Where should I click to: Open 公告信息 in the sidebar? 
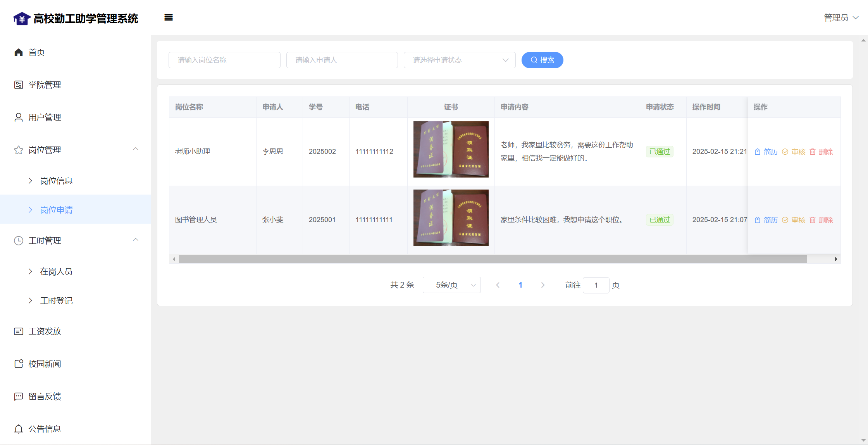(x=45, y=429)
